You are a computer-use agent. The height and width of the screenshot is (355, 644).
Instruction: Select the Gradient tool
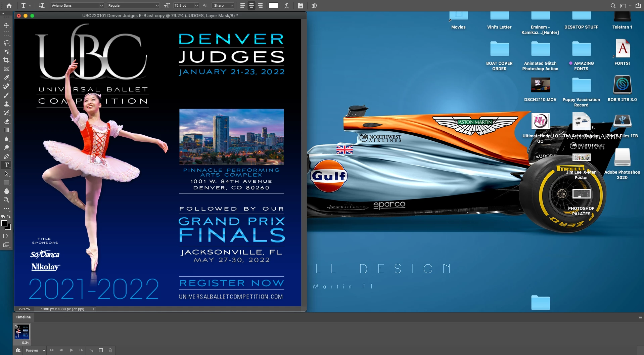point(6,130)
